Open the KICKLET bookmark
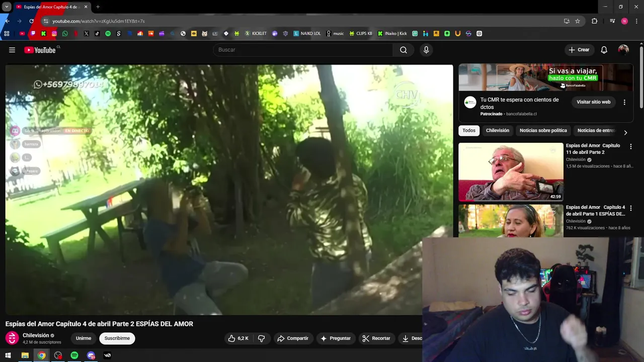 tap(256, 34)
